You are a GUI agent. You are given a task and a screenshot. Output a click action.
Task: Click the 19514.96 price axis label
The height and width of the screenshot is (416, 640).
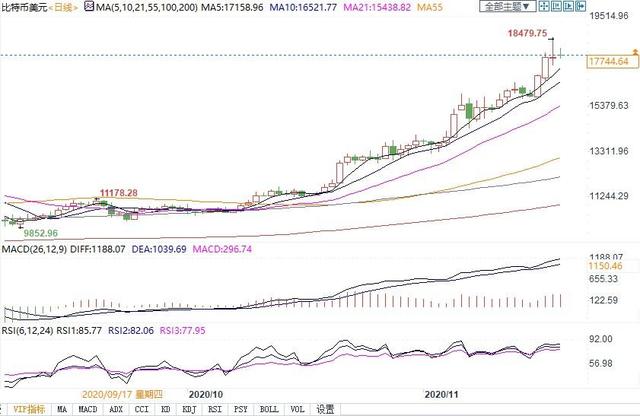(x=609, y=16)
